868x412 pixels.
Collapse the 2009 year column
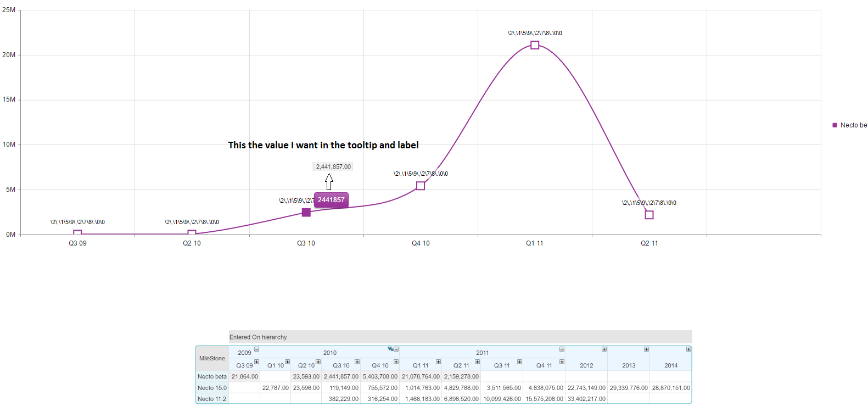256,349
